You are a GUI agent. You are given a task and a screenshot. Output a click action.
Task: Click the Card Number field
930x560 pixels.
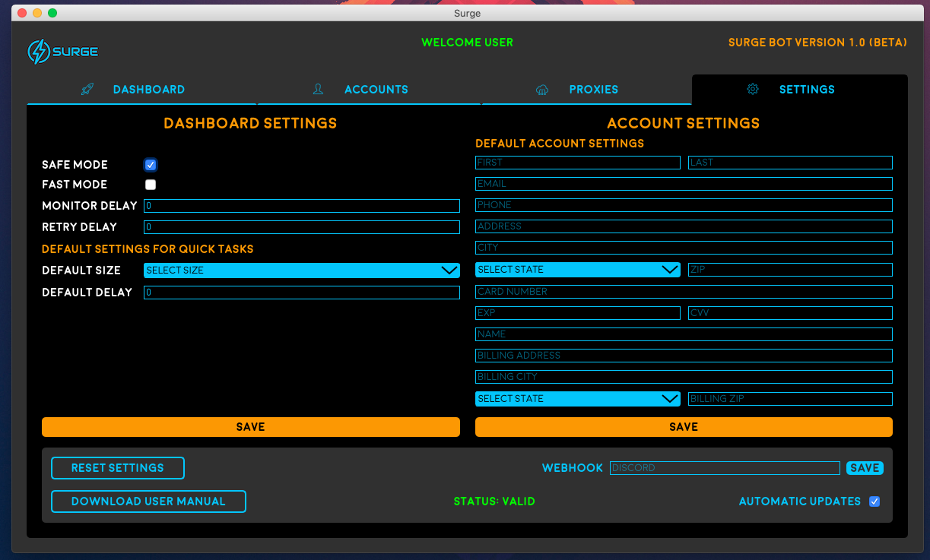684,292
